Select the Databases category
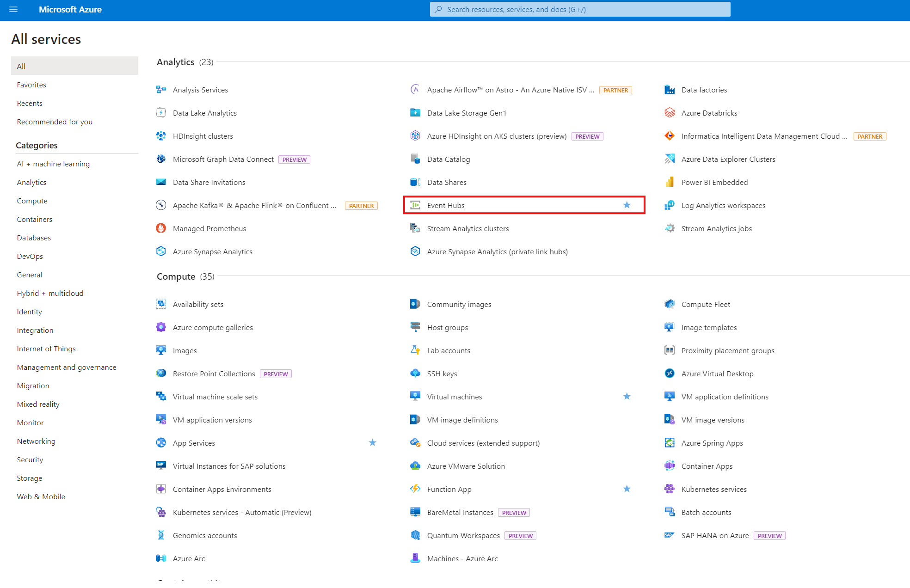Screen dimensions: 910x588 click(x=34, y=238)
